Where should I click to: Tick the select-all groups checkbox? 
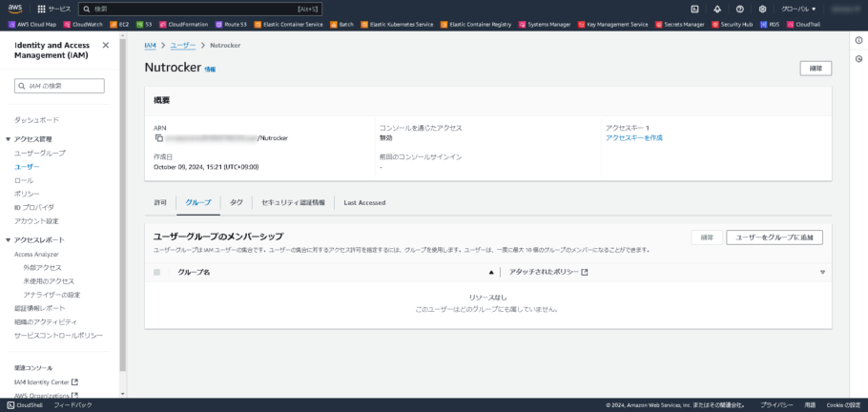pos(157,272)
